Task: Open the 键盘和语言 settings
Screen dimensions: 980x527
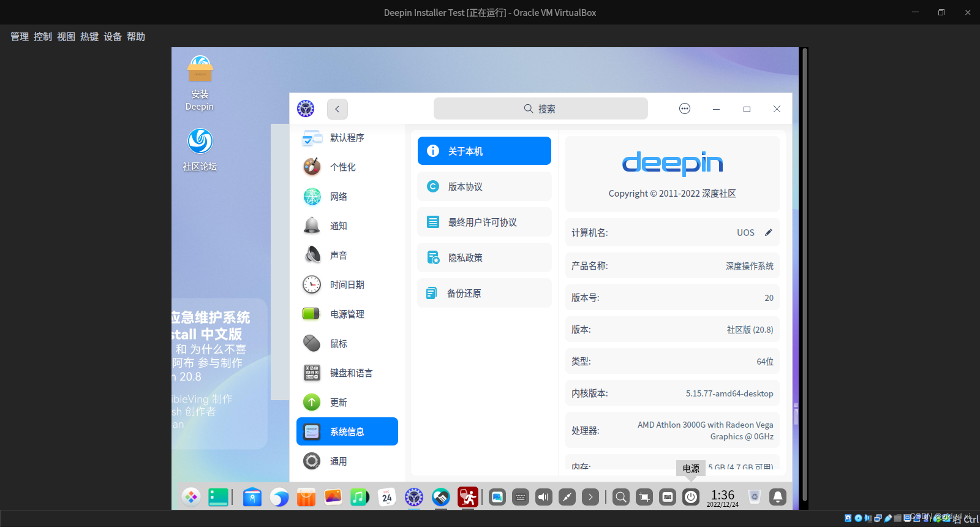Action: pos(347,373)
